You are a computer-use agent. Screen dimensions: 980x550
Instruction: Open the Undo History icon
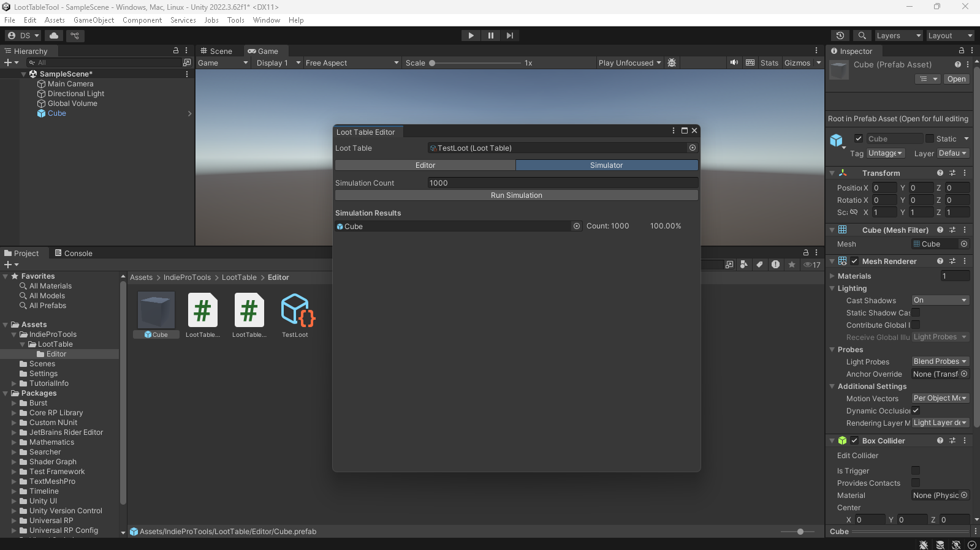(x=840, y=36)
